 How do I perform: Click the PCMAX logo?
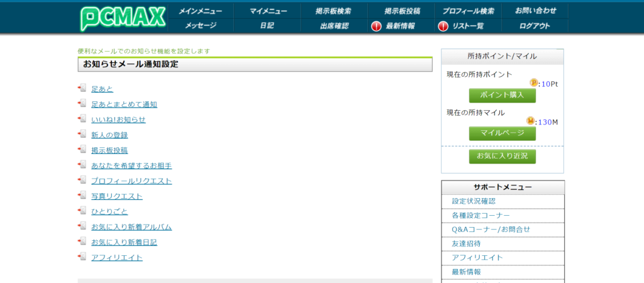[x=123, y=18]
